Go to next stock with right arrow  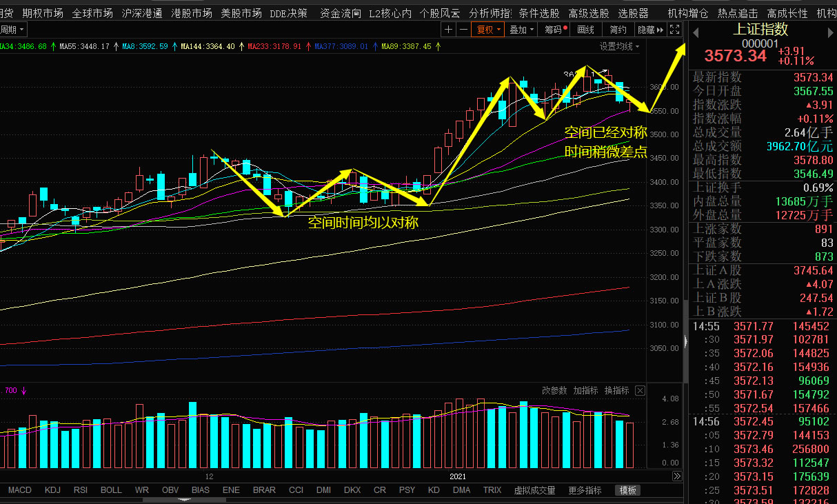pos(829,32)
